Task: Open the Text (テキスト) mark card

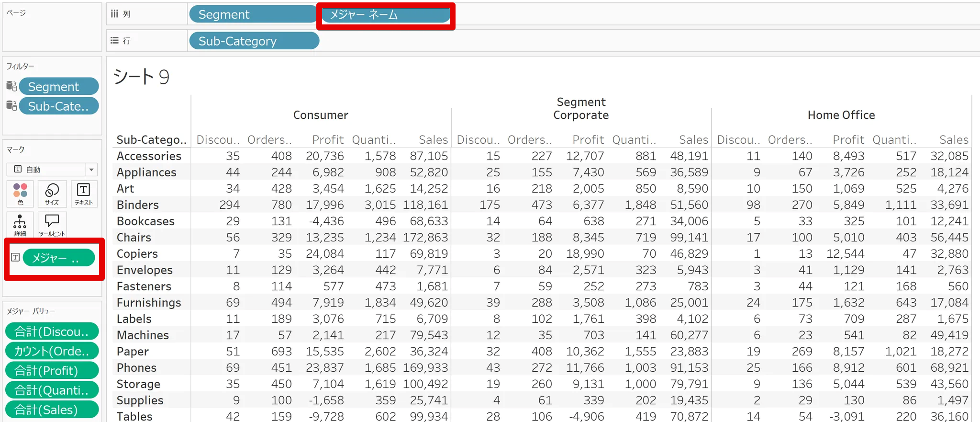Action: 84,194
